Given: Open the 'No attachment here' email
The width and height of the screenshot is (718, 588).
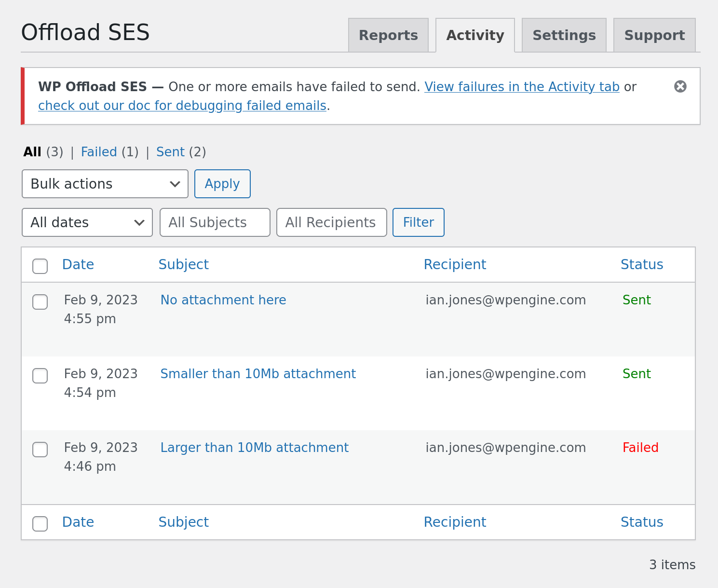Looking at the screenshot, I should (x=223, y=300).
